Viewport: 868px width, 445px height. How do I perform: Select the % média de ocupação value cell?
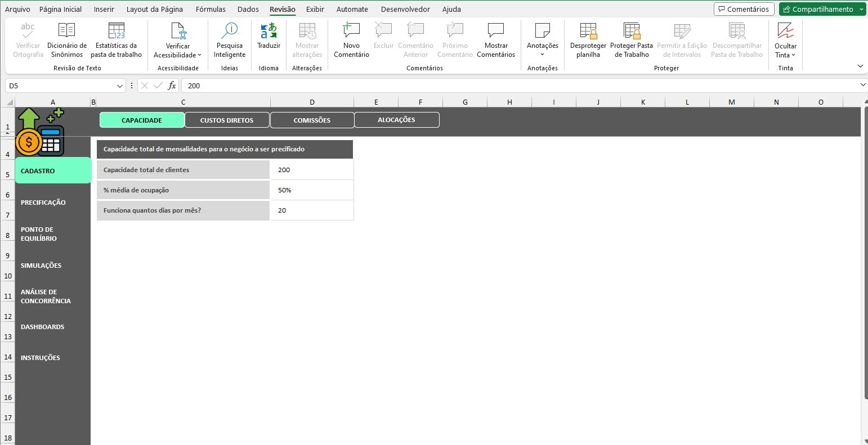(312, 190)
